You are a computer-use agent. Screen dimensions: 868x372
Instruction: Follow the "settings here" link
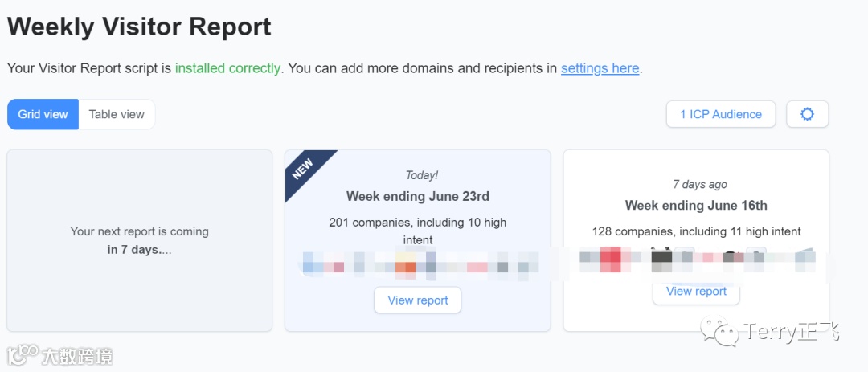coord(600,68)
